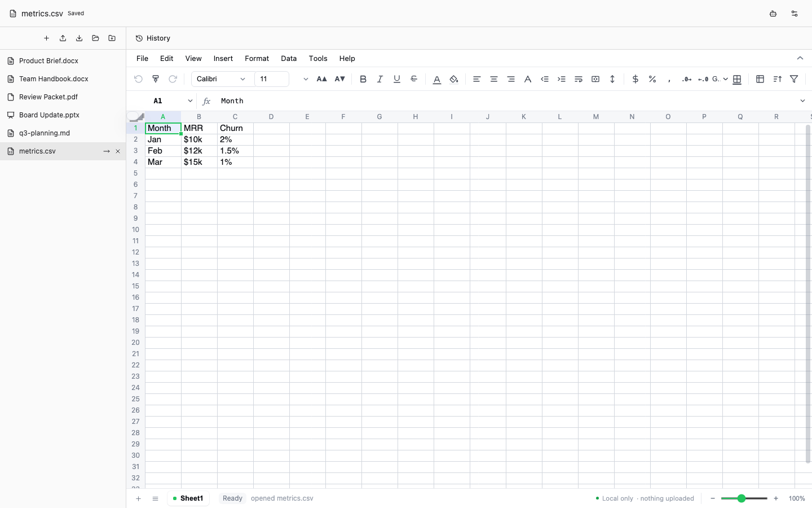Open the Help menu
The height and width of the screenshot is (508, 812).
click(347, 58)
